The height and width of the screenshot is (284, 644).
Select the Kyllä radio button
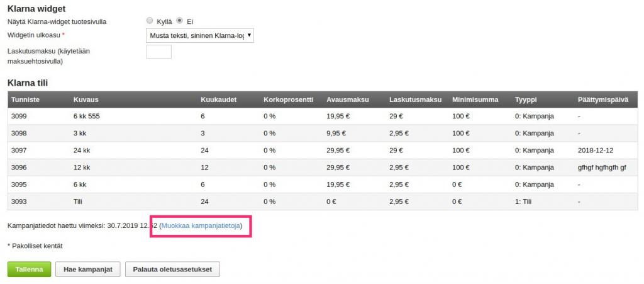pos(150,21)
